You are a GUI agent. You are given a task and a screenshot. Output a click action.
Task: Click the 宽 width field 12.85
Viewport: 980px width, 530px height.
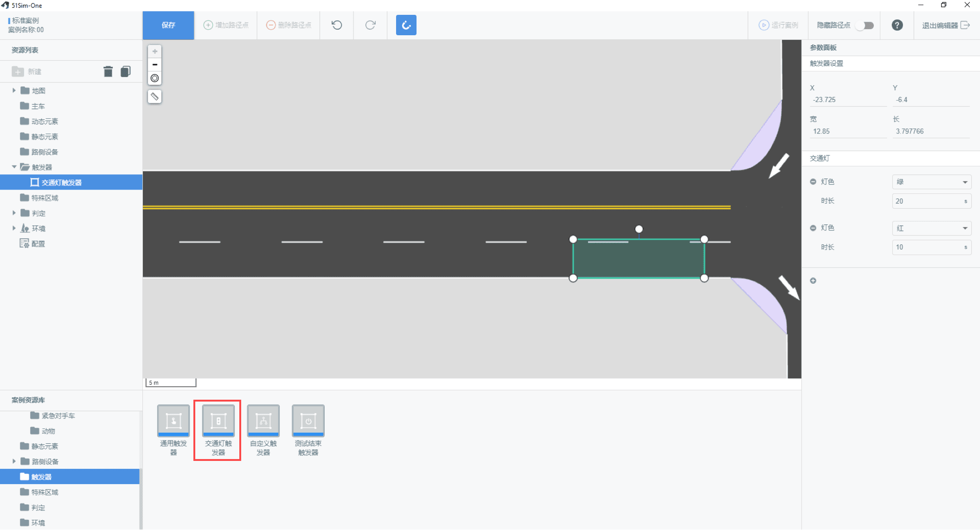pos(848,131)
